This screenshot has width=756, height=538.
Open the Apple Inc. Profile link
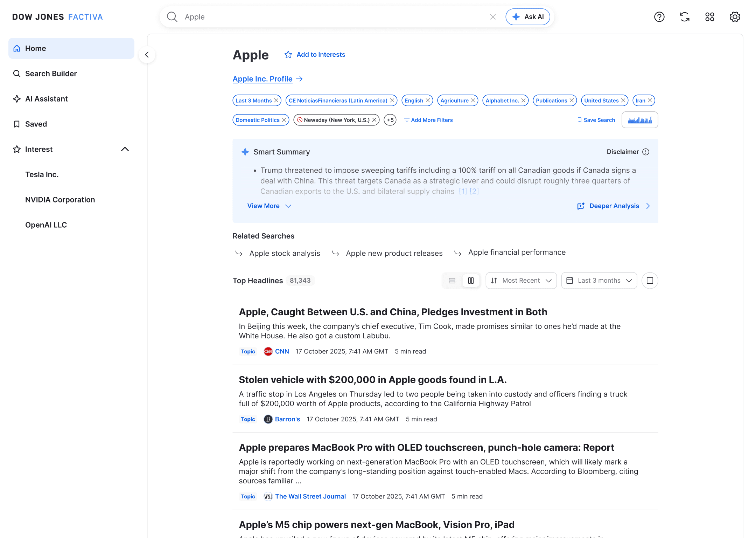[x=268, y=79]
